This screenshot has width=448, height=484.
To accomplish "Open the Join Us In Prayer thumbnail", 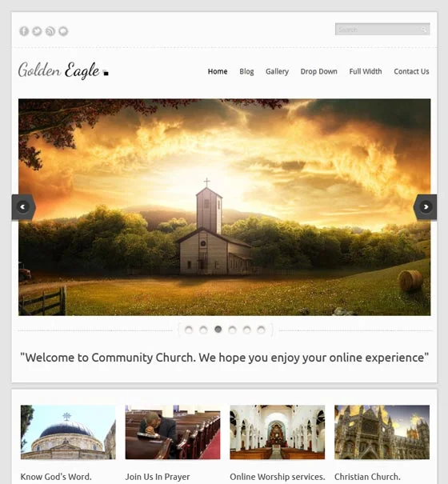I will pos(173,432).
